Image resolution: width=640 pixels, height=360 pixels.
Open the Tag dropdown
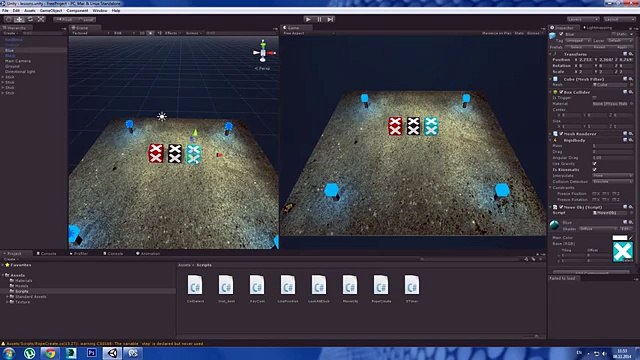(578, 40)
